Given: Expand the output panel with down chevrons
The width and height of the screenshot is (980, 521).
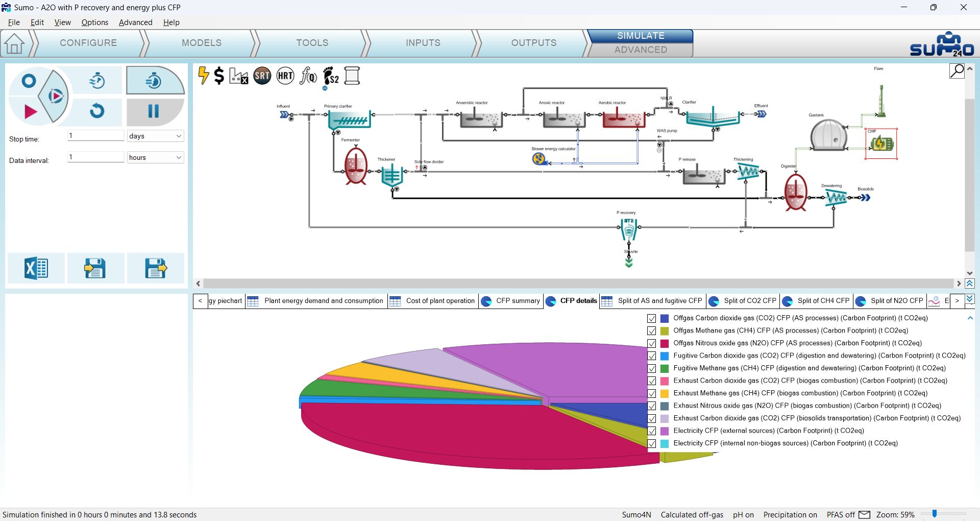Looking at the screenshot, I should tap(970, 299).
